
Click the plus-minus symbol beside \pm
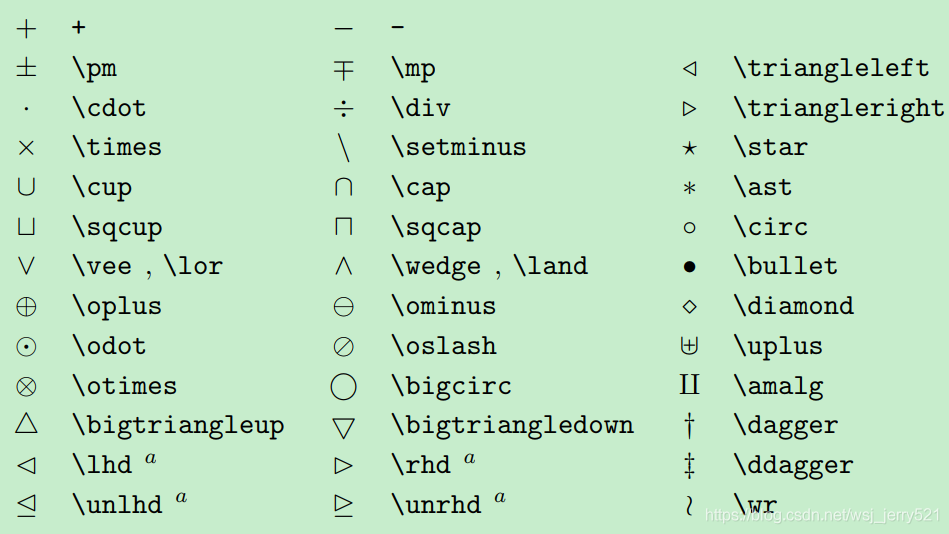click(x=26, y=68)
